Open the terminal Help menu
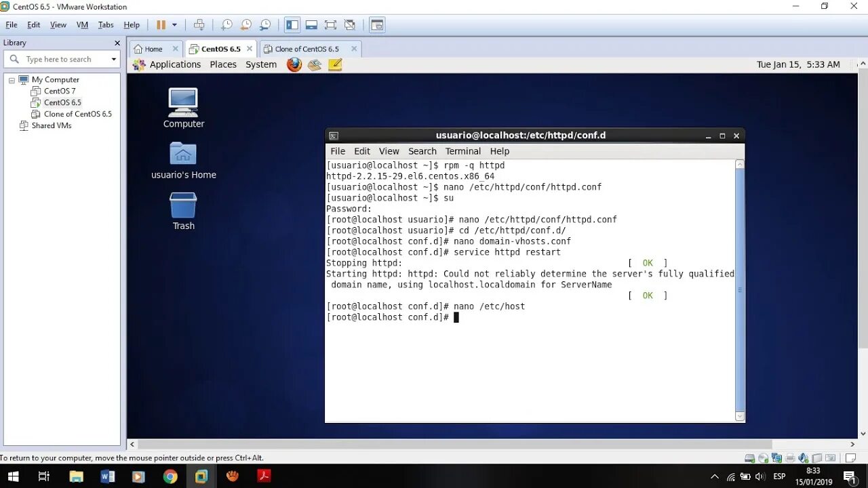Image resolution: width=868 pixels, height=488 pixels. coord(500,151)
